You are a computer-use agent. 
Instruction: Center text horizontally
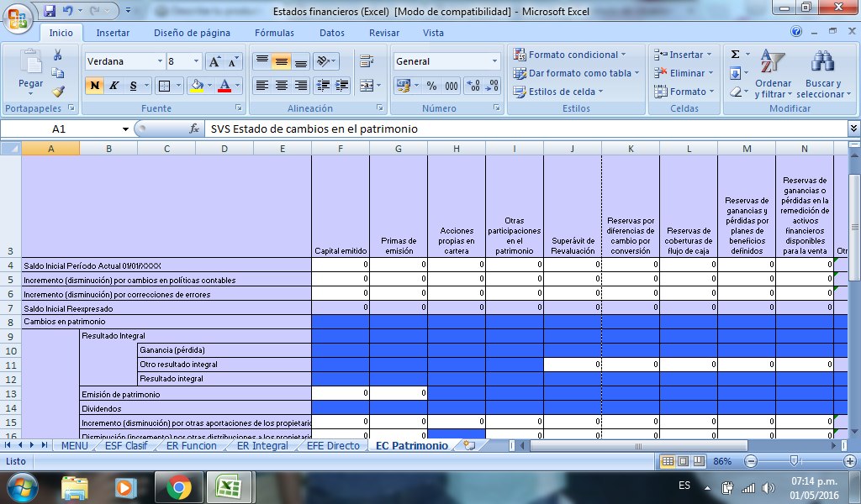click(x=281, y=86)
